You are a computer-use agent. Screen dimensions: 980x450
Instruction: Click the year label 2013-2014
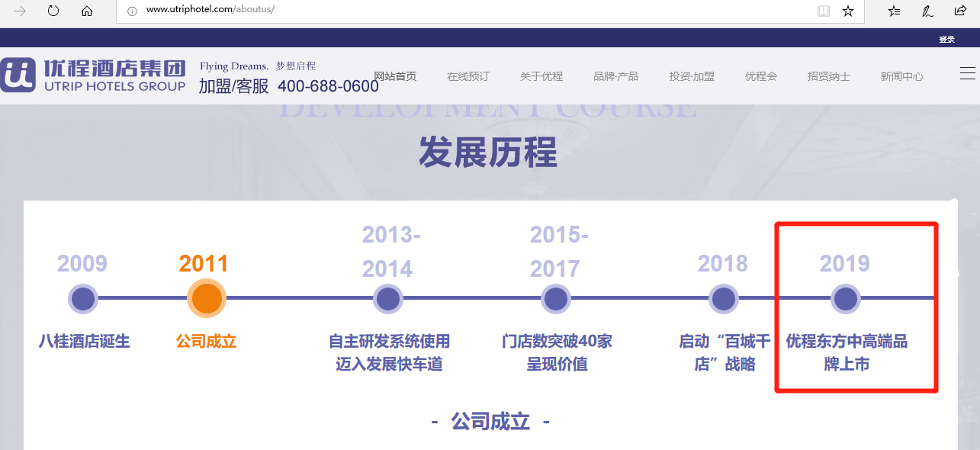pos(391,251)
